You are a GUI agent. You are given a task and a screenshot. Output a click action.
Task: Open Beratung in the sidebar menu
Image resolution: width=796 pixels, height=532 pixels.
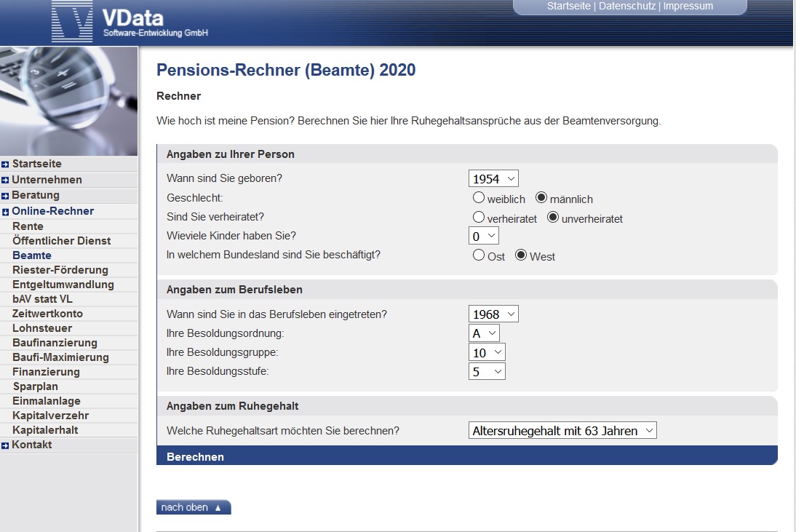click(x=36, y=196)
